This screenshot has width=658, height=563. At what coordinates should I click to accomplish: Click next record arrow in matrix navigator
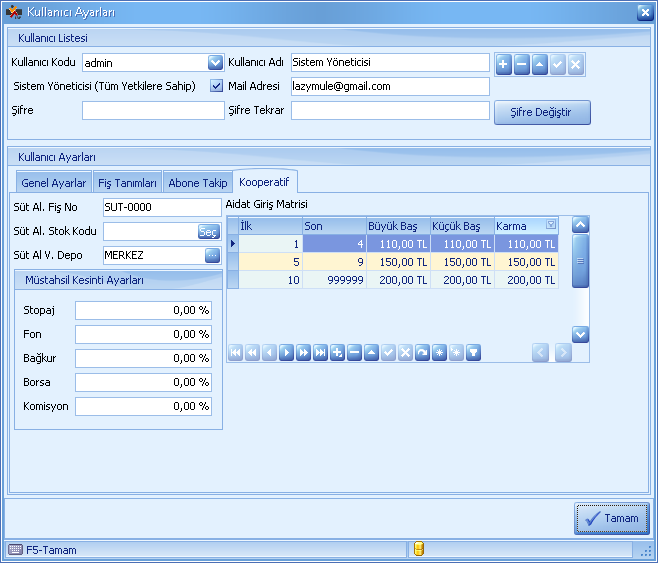click(286, 352)
